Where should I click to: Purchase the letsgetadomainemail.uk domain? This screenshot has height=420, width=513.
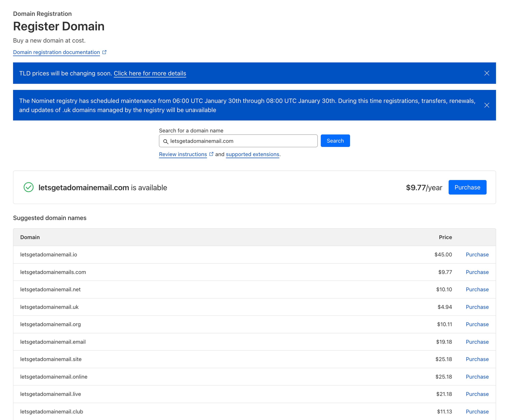(477, 307)
